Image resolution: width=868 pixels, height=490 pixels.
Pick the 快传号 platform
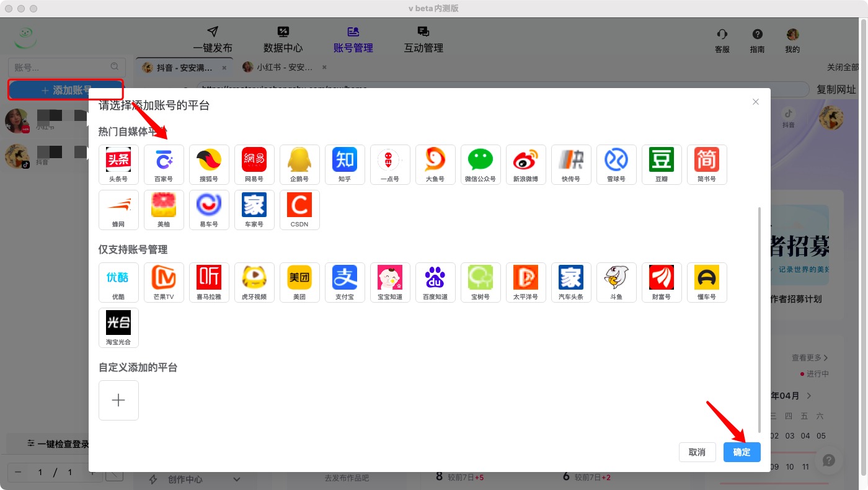[x=571, y=164]
